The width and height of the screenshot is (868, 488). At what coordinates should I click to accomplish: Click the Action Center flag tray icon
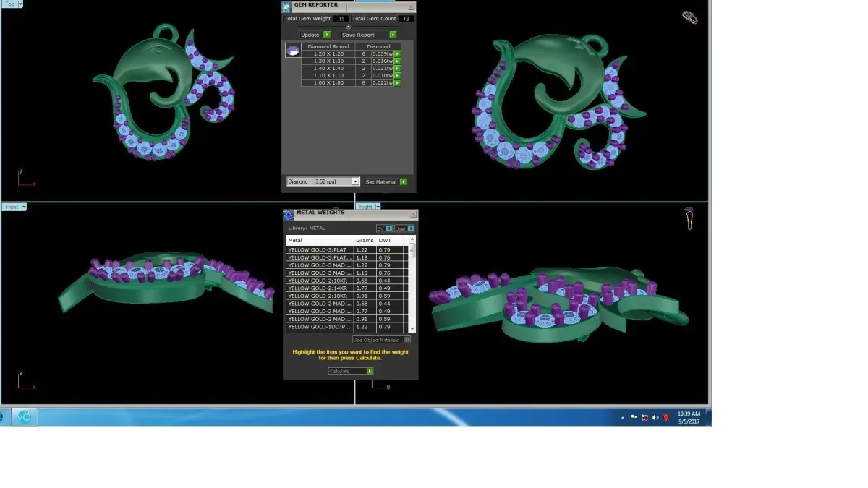tap(634, 417)
